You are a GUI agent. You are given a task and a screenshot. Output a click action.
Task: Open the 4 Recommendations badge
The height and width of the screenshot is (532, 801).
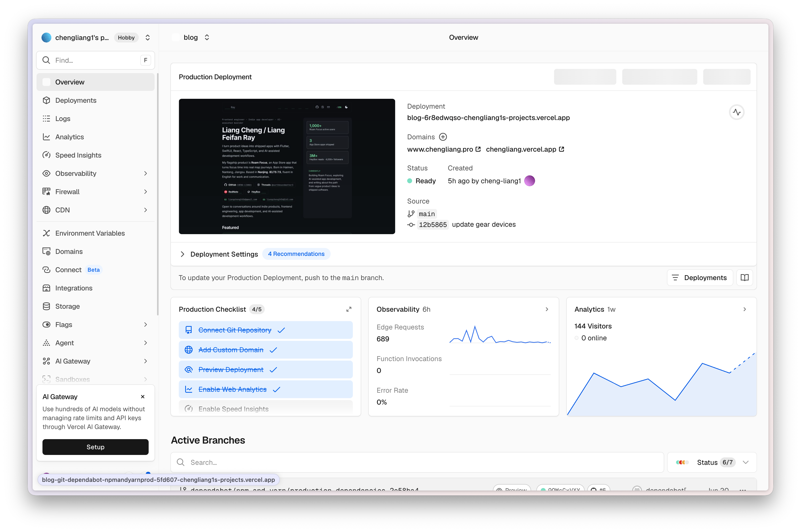pyautogui.click(x=296, y=254)
